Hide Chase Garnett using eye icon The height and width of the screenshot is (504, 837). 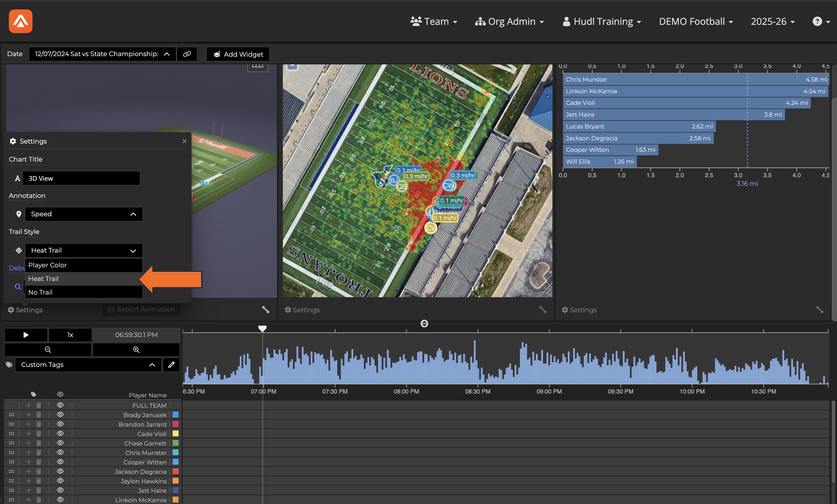(60, 443)
